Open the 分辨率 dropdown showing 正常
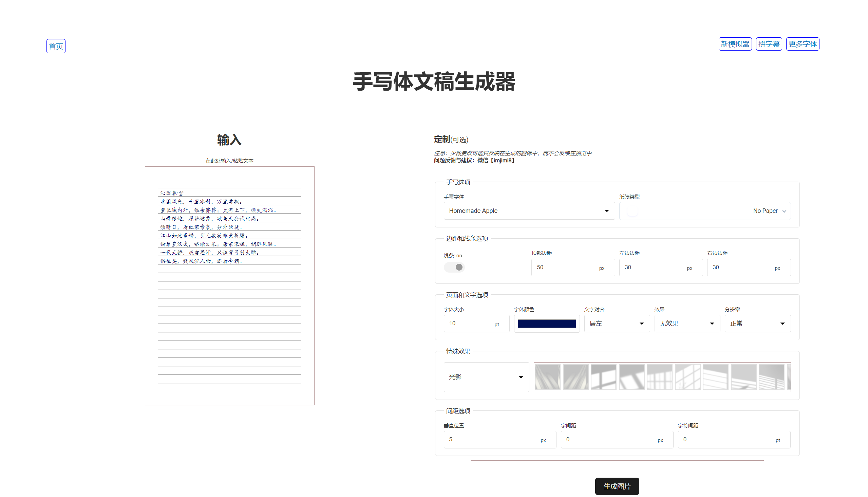 click(757, 323)
